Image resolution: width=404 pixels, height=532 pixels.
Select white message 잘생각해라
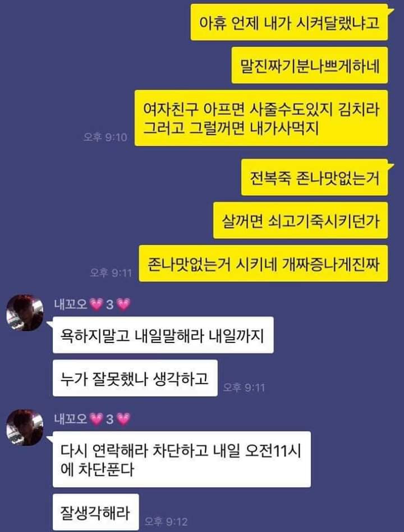(96, 512)
